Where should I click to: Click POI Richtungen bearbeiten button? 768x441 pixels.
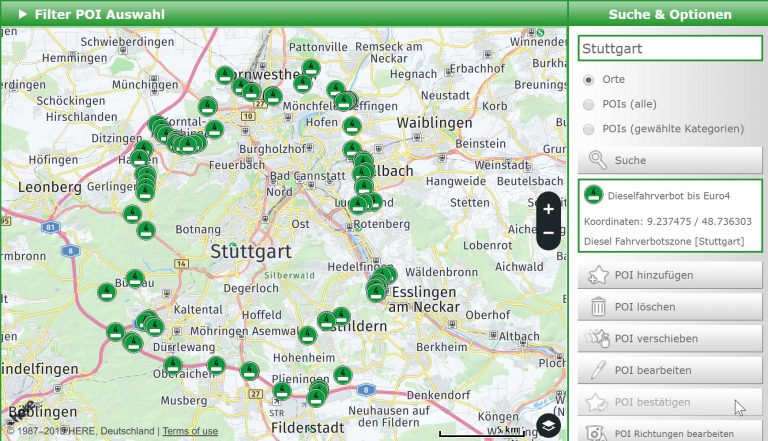click(670, 433)
